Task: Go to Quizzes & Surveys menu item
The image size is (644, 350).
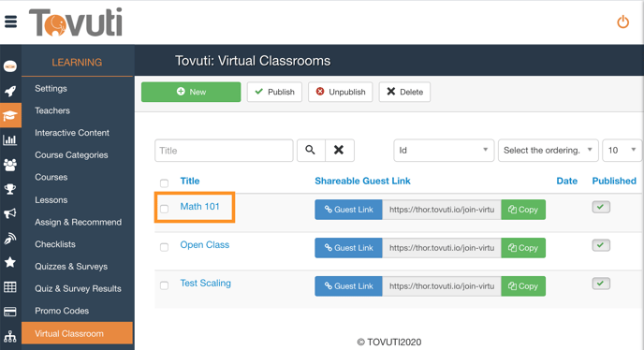Action: pyautogui.click(x=71, y=267)
